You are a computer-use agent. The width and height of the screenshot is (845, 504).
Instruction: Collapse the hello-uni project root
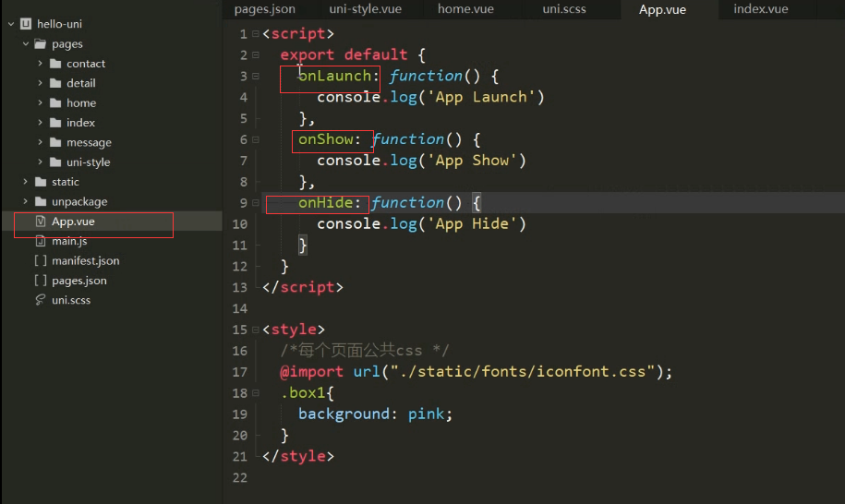coord(11,24)
